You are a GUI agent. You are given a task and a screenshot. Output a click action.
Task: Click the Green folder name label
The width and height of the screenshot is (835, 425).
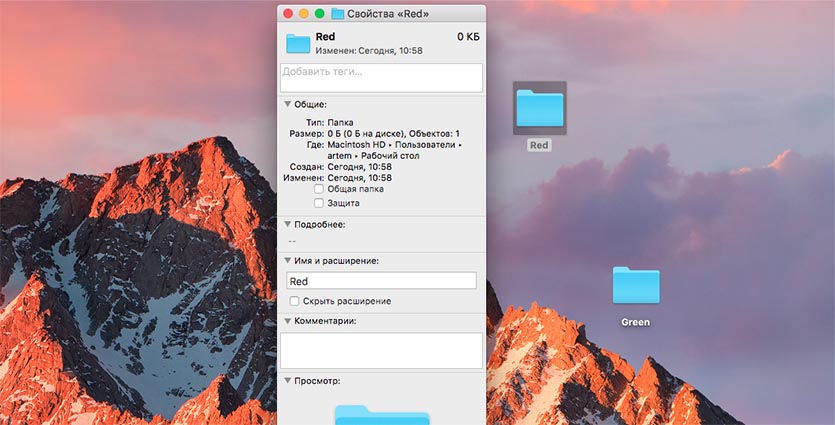[x=636, y=322]
